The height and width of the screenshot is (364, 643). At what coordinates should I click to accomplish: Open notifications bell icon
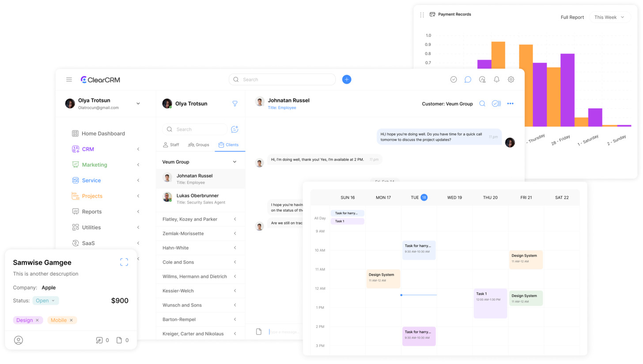point(496,79)
